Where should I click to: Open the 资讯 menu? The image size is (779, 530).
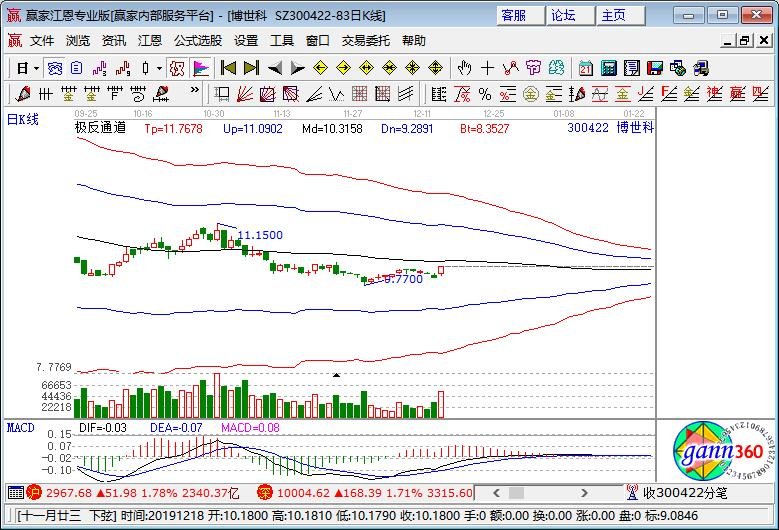point(114,41)
